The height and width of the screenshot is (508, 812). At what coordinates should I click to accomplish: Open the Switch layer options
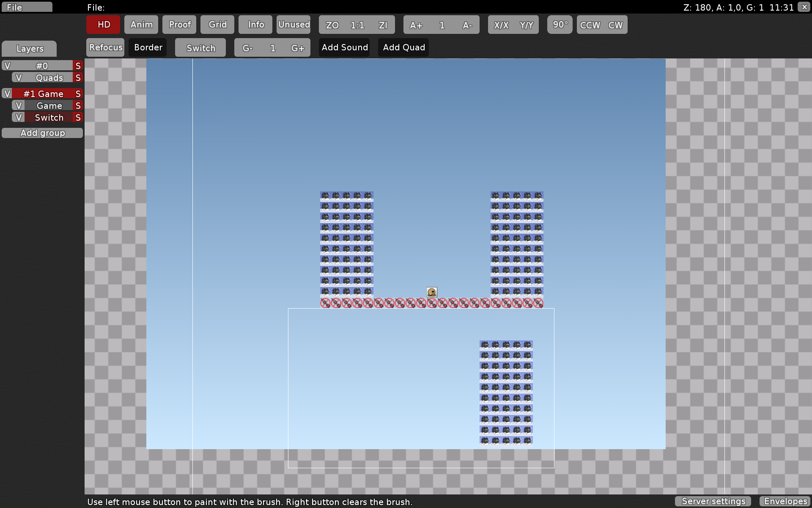pyautogui.click(x=49, y=118)
